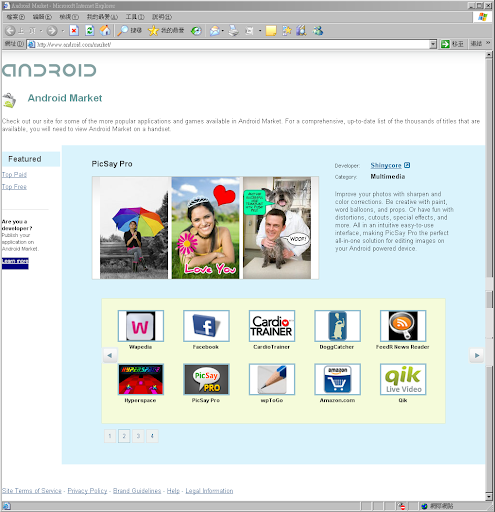The height and width of the screenshot is (512, 495).
Task: Go back with the IE Back arrow
Action: pos(11,31)
